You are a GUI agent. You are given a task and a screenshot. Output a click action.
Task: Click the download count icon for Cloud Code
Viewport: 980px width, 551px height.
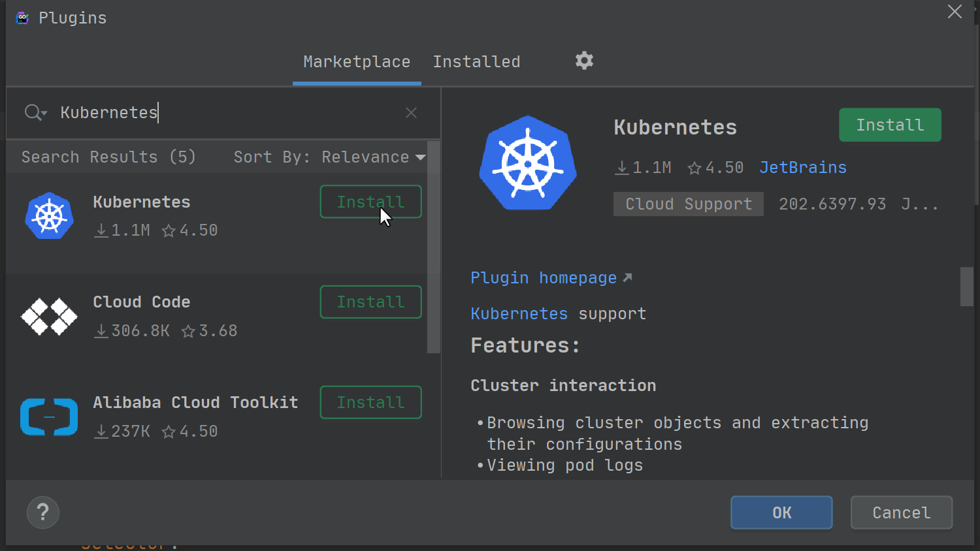pyautogui.click(x=101, y=330)
